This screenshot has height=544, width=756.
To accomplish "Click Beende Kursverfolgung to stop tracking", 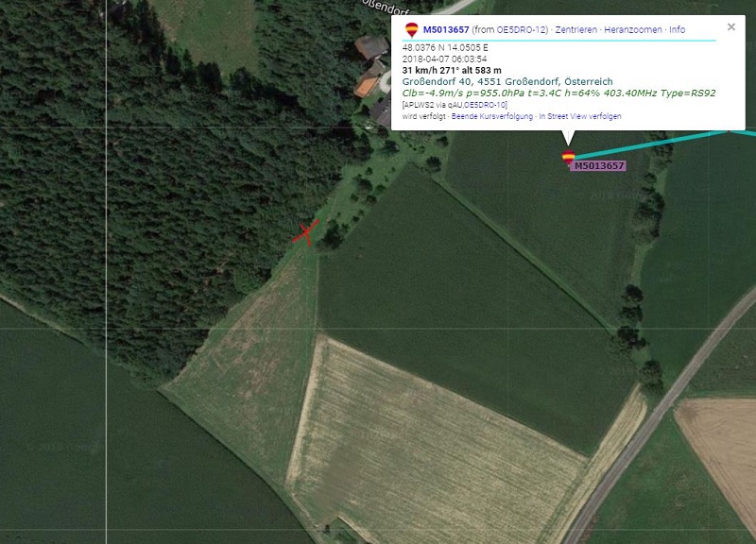I will pyautogui.click(x=492, y=116).
